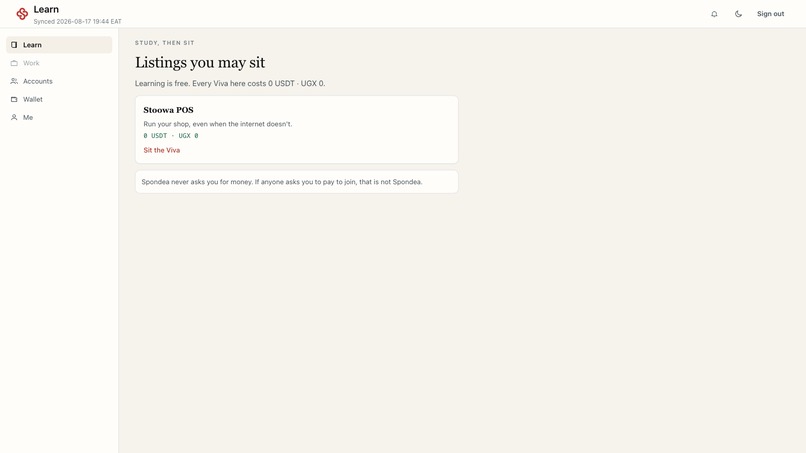Screen dimensions: 806x453
Task: Open Learn in the sidebar
Action: click(x=59, y=45)
